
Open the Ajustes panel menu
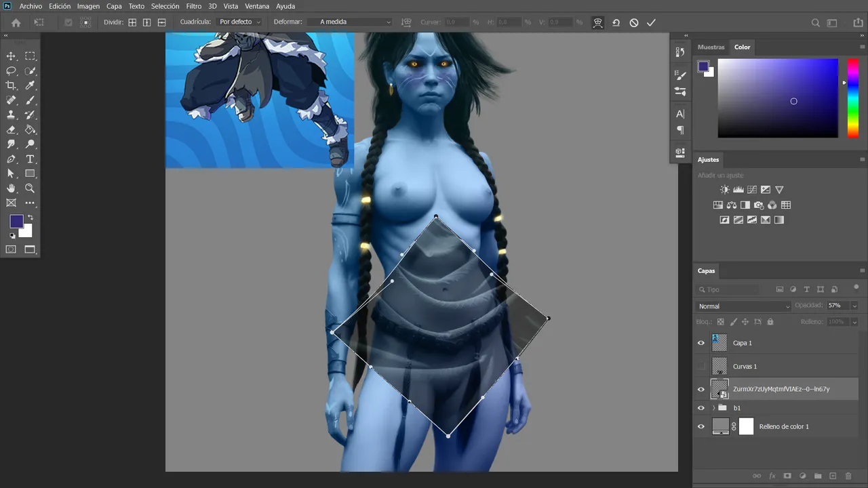tap(861, 159)
